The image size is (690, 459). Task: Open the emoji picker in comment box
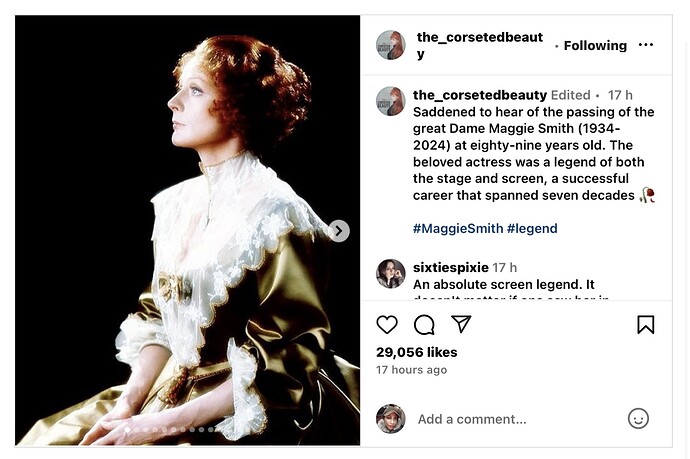[638, 419]
